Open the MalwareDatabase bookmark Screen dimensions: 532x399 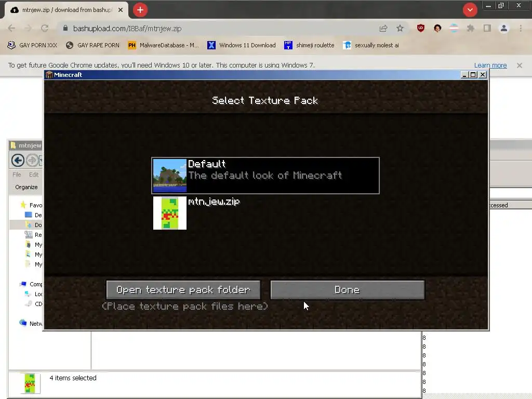tap(163, 45)
